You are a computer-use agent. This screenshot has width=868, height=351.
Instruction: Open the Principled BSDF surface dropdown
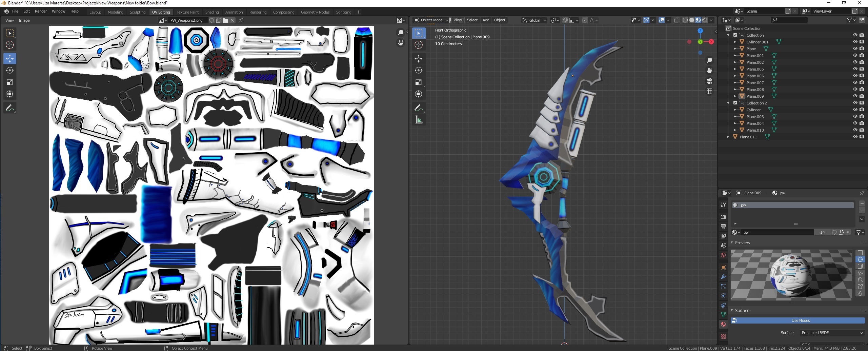click(x=831, y=333)
